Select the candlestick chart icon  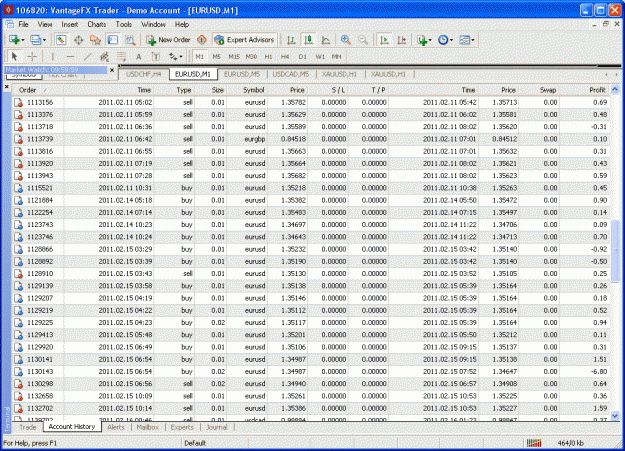pos(308,40)
